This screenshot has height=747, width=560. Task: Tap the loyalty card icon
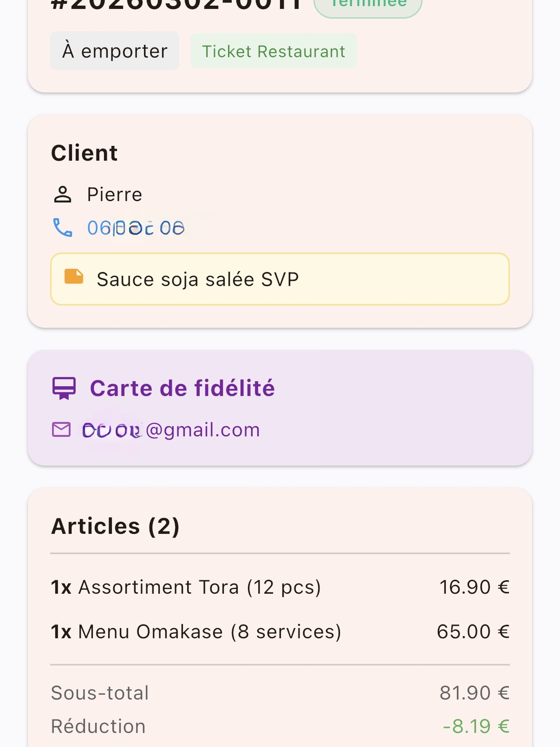coord(64,388)
